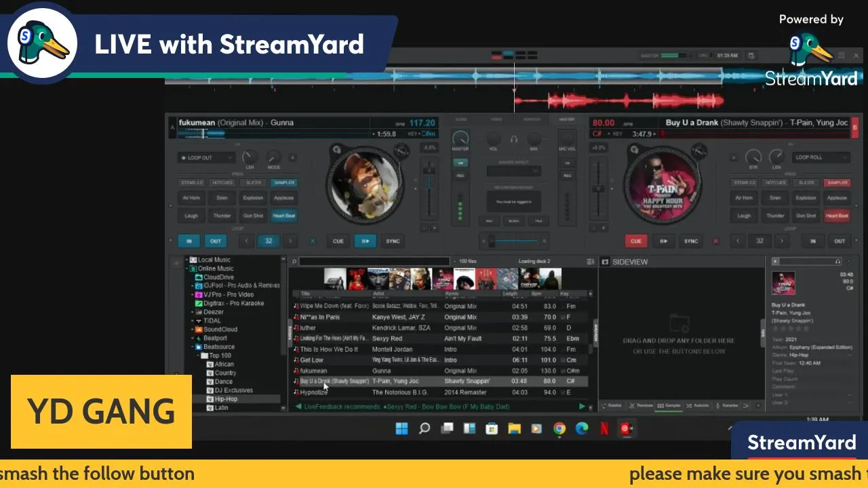Toggle the master REC button
Viewport: 868px width, 488px height.
click(460, 176)
